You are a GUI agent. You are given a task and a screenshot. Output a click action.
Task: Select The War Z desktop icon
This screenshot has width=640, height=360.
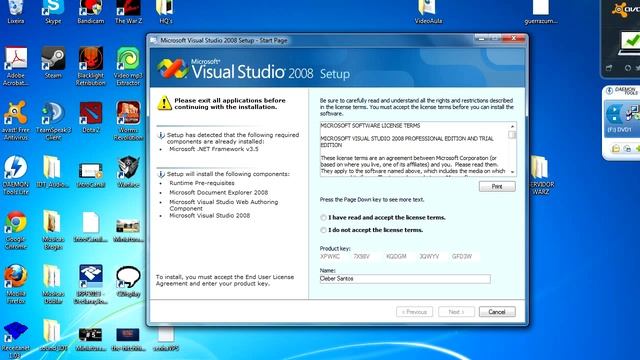pyautogui.click(x=128, y=11)
